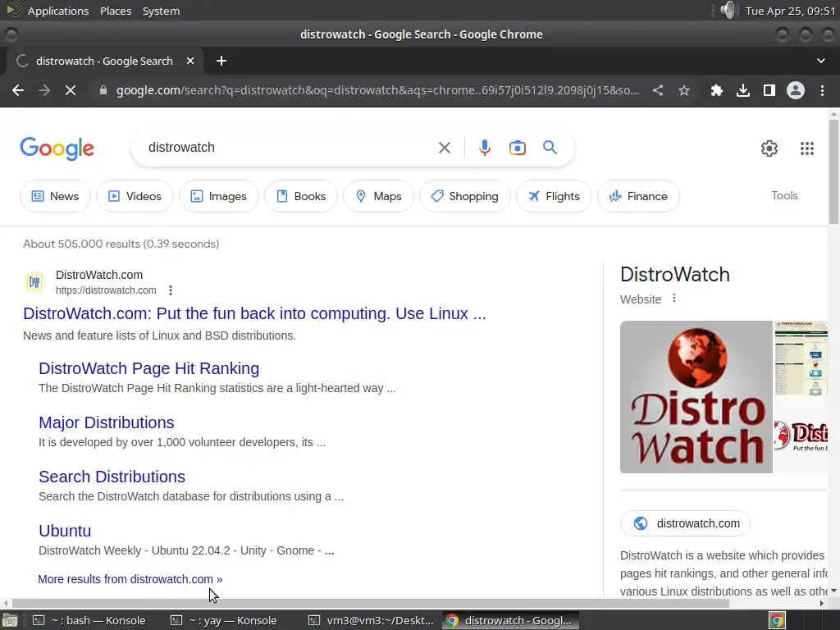View site information via the lock icon

103,90
